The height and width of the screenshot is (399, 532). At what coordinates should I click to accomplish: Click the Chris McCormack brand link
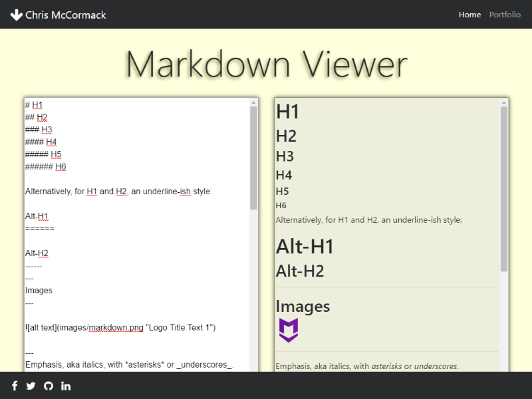65,15
